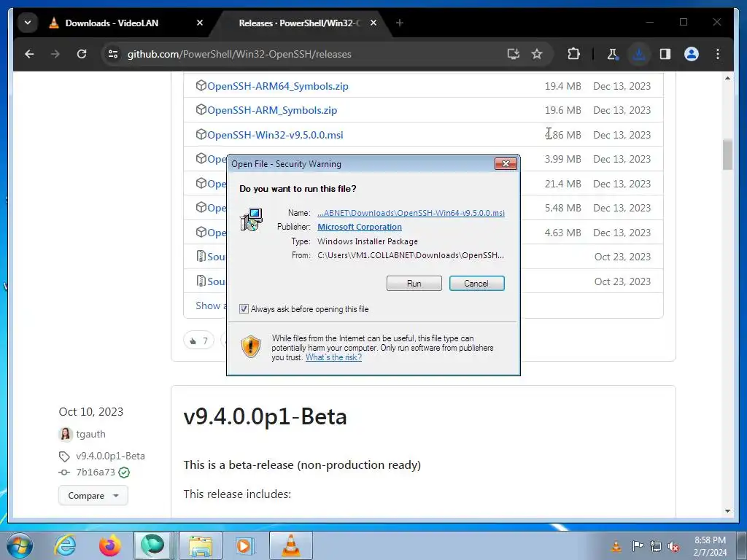Click VLC cone icon in system tray
The image size is (747, 560).
[616, 546]
